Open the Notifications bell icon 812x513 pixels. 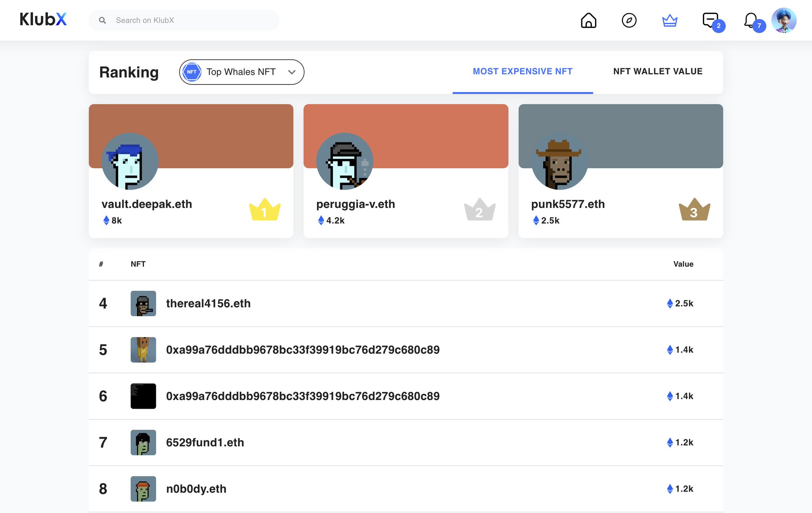[751, 20]
